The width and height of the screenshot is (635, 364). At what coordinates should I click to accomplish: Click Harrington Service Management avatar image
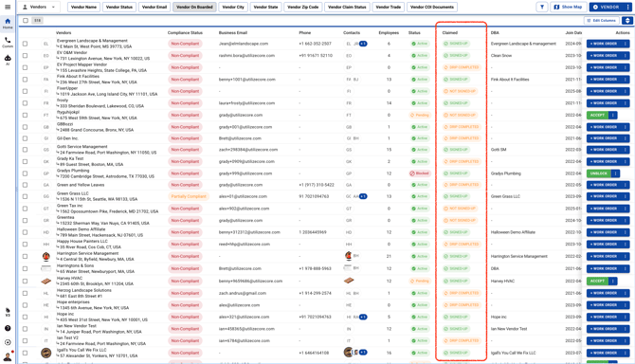click(x=46, y=256)
